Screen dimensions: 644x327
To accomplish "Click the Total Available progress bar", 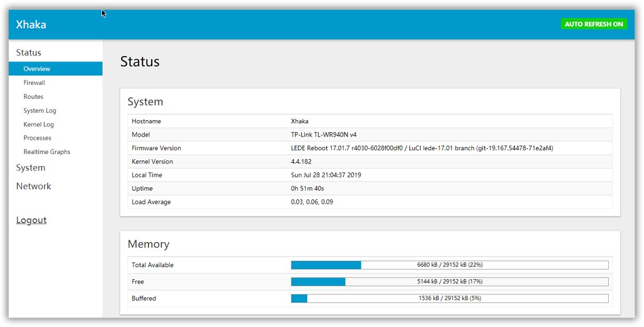I will 449,265.
